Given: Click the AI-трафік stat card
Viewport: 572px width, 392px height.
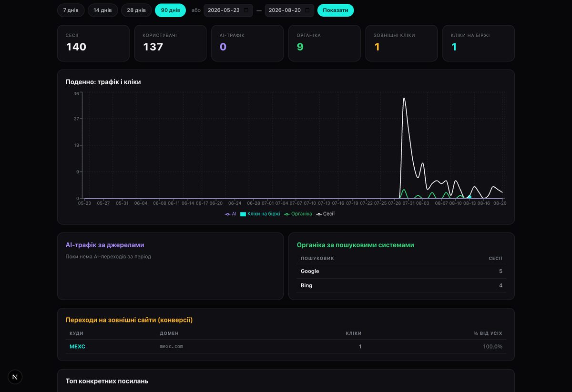Looking at the screenshot, I should tap(247, 43).
